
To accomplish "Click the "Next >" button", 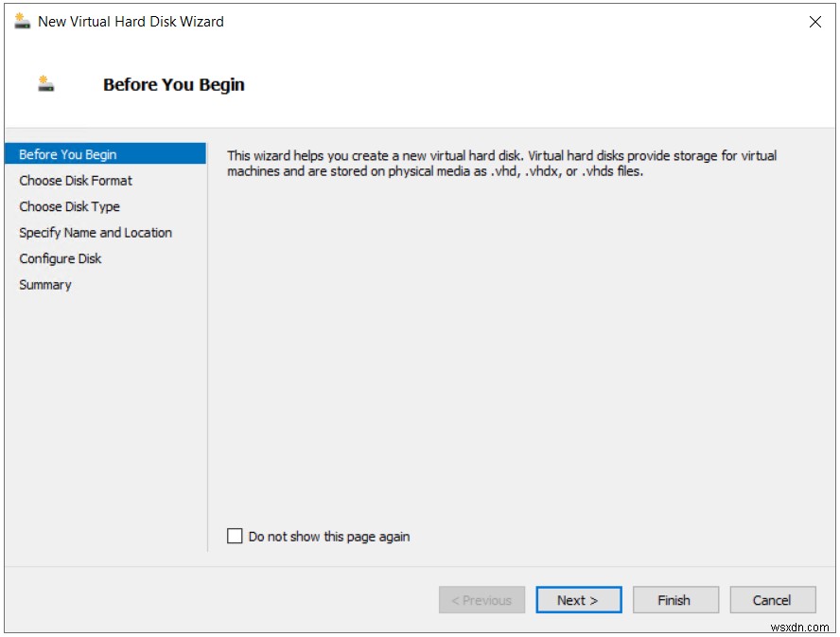I will pyautogui.click(x=578, y=599).
